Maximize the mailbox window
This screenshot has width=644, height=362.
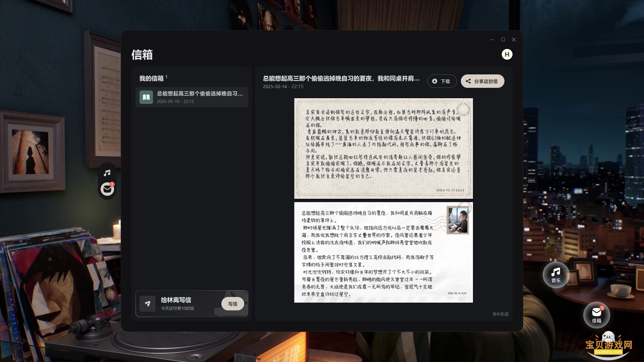tap(503, 40)
